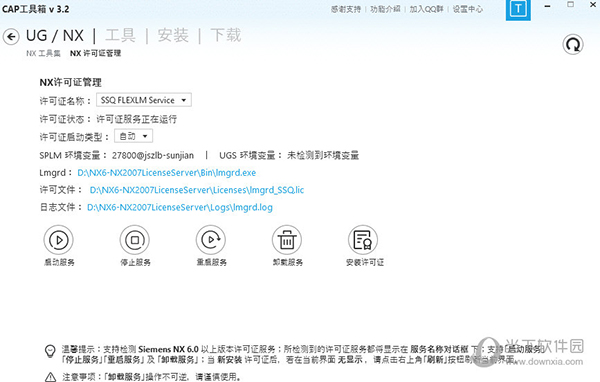Open the lmgrd_SSQ.lic license file link
The height and width of the screenshot is (382, 600).
(x=197, y=190)
